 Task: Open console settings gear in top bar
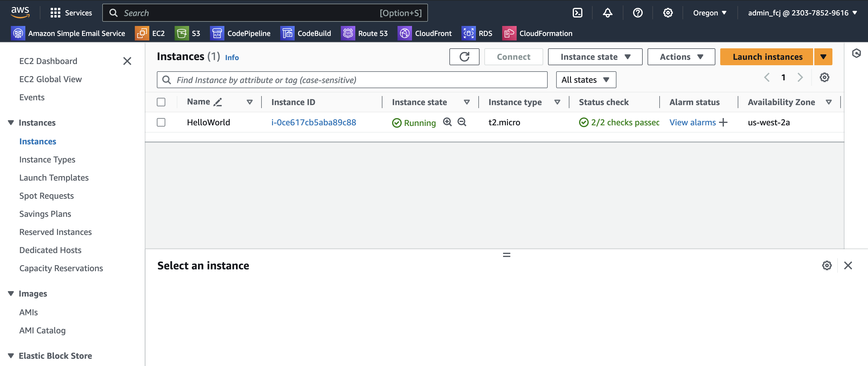667,13
